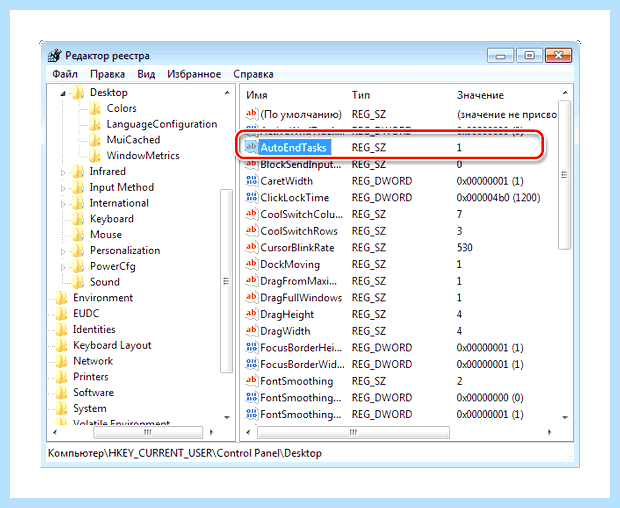The height and width of the screenshot is (508, 620).
Task: Select the BlockSendInput... value name
Action: click(x=301, y=164)
